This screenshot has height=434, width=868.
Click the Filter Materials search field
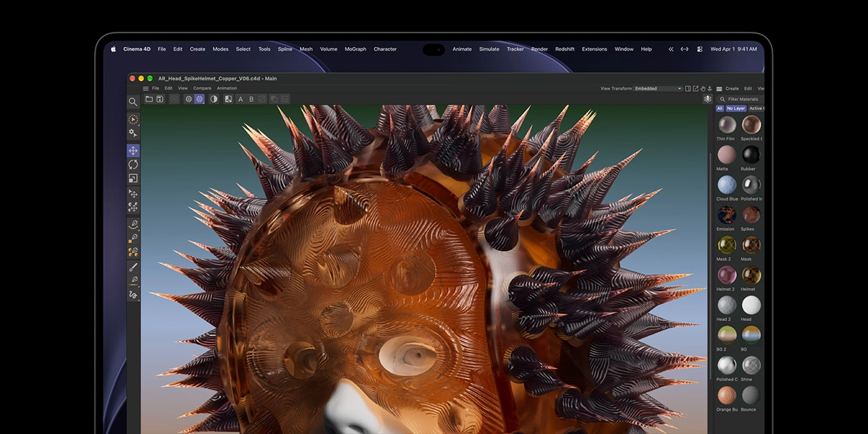coord(740,99)
